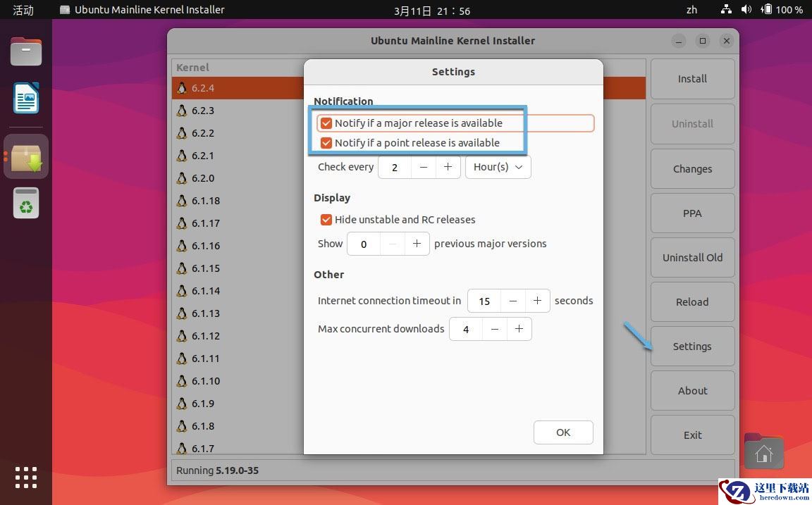Viewport: 812px width, 505px height.
Task: Open zh input source menu
Action: coord(691,9)
